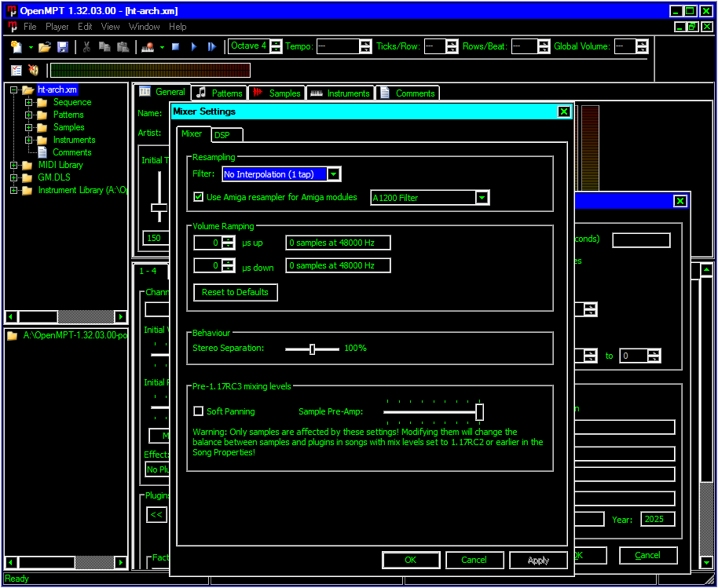Click the OpenMPT logo in the title bar
Screen dimensions: 718x588
coord(12,11)
